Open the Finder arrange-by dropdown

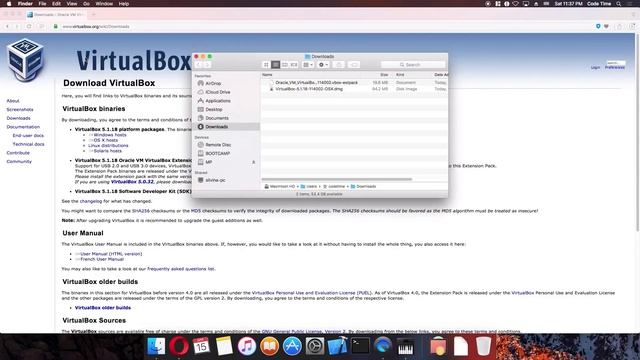point(308,64)
